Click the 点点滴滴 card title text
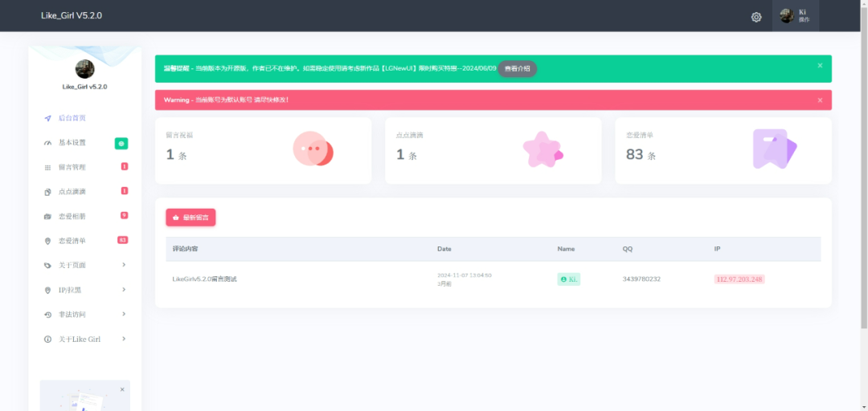 [x=410, y=135]
